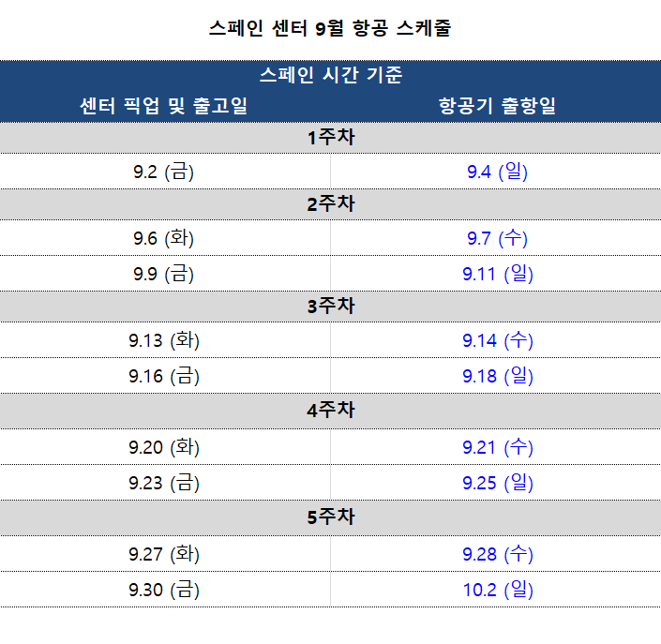
Task: Select the 2주차 section row
Action: [330, 204]
